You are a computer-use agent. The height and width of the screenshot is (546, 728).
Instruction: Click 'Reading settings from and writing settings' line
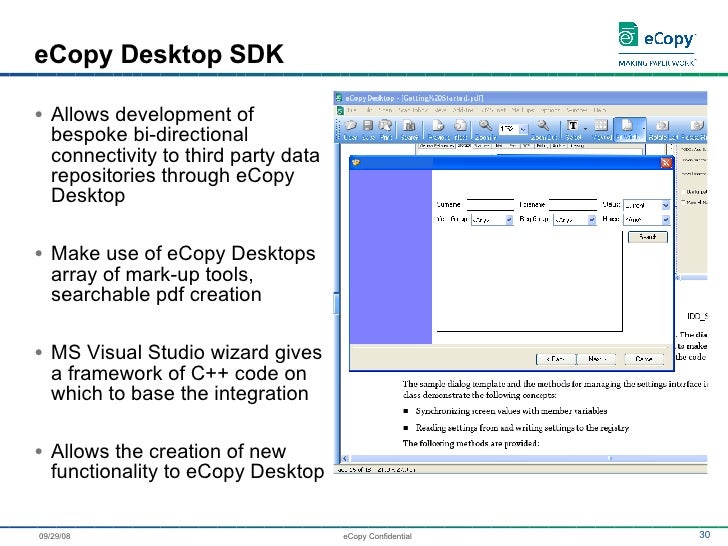click(x=522, y=428)
